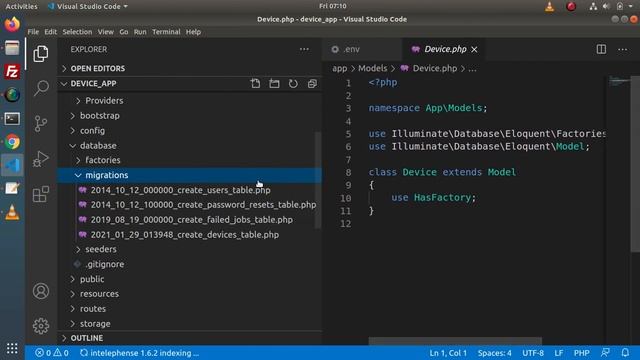Open create_failed_jobs_table.php migration
Image resolution: width=640 pixels, height=360 pixels.
click(190, 220)
